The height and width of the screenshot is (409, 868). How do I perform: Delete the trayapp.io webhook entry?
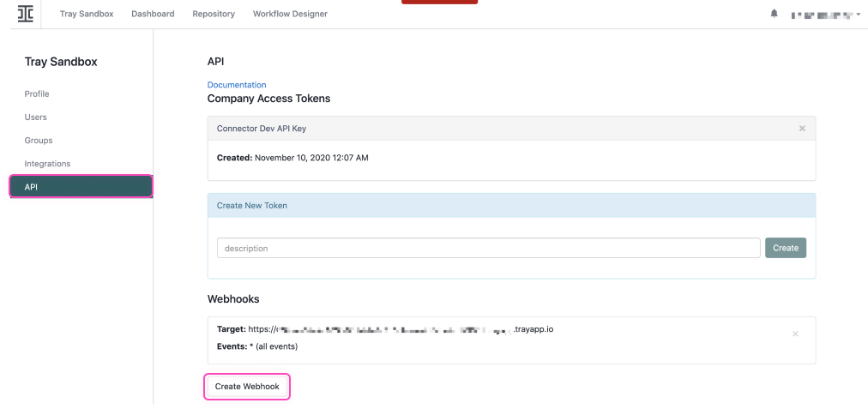point(795,334)
